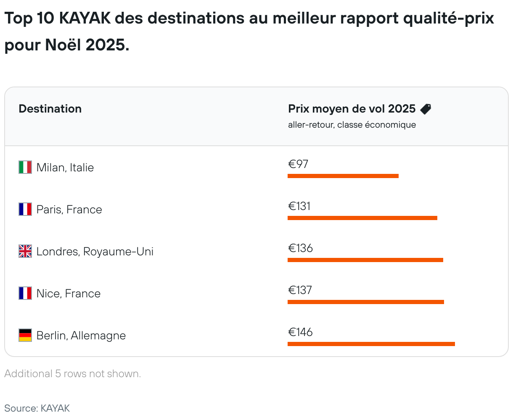
Task: Click the Nice, France row label
Action: point(69,294)
